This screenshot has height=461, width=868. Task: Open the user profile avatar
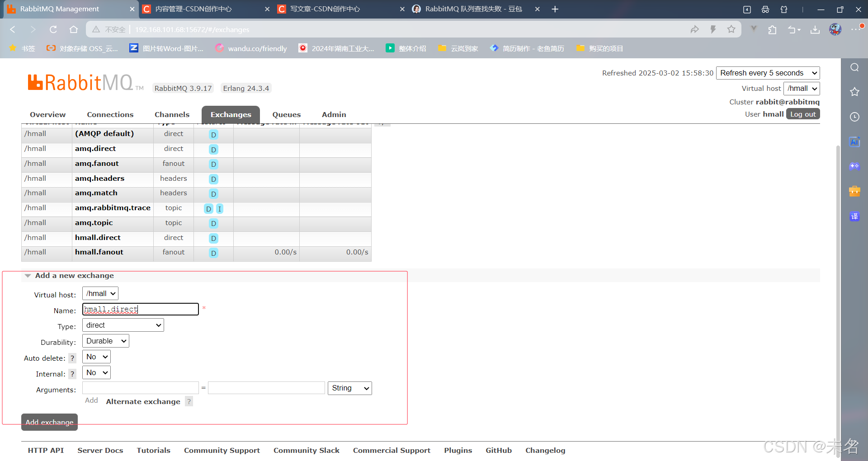[835, 29]
